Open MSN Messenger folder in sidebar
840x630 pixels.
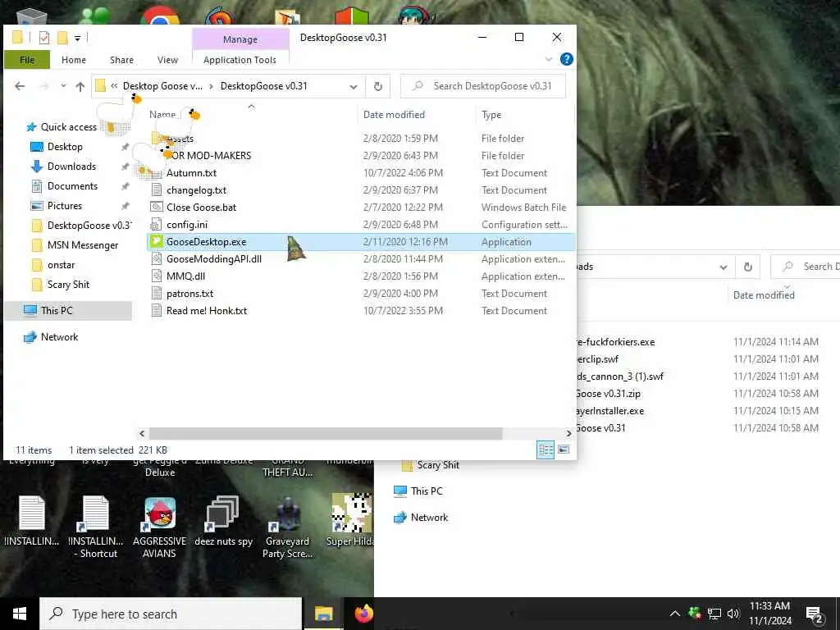coord(83,245)
